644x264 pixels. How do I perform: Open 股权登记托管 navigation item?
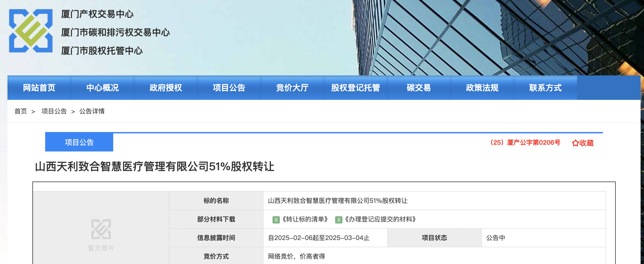coord(355,88)
